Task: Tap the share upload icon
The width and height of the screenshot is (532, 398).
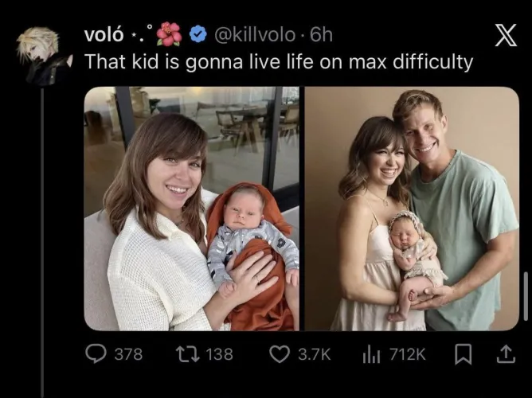Action: coord(505,354)
